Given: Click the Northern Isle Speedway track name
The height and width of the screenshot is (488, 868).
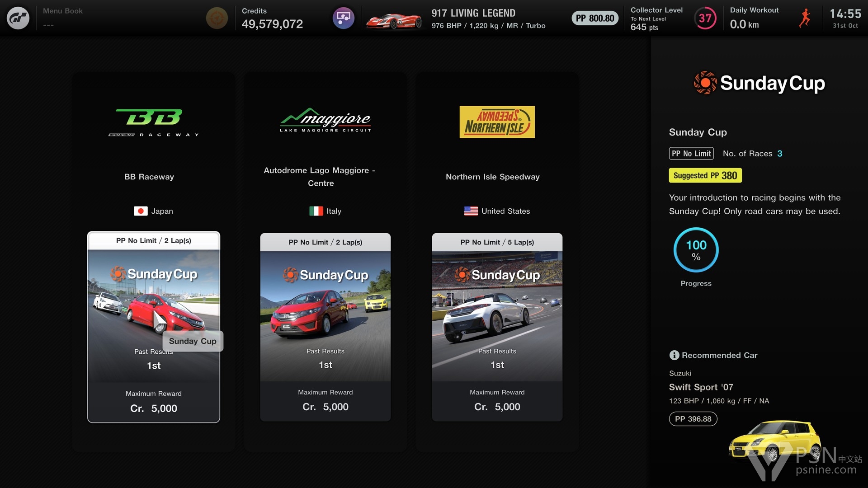Looking at the screenshot, I should tap(493, 177).
